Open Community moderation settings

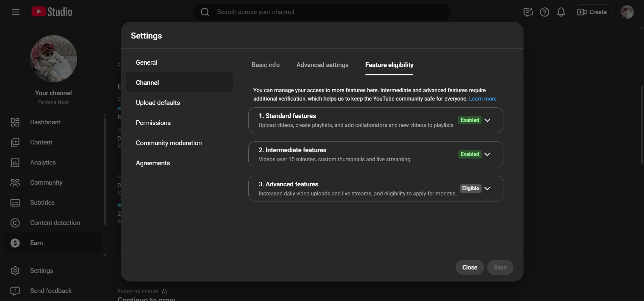point(168,143)
